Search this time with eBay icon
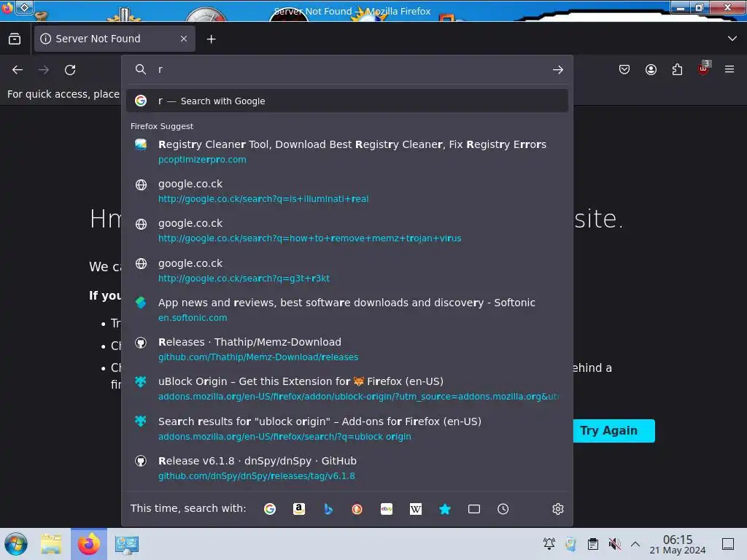This screenshot has width=747, height=560. click(387, 509)
